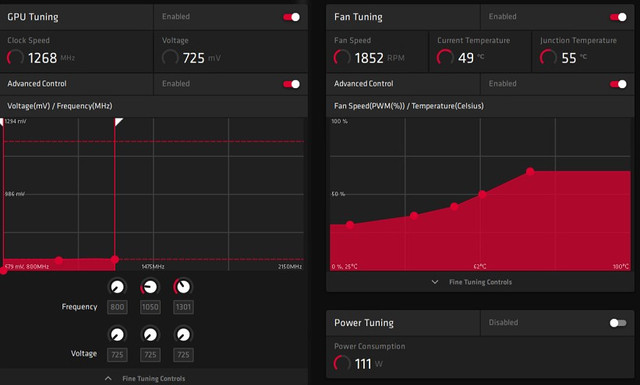Click the first 725 voltage input field
The width and height of the screenshot is (640, 385).
coord(117,355)
